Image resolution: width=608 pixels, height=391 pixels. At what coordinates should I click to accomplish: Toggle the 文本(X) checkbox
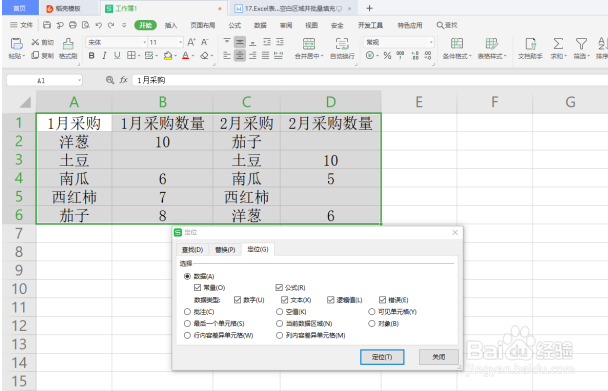pos(284,300)
